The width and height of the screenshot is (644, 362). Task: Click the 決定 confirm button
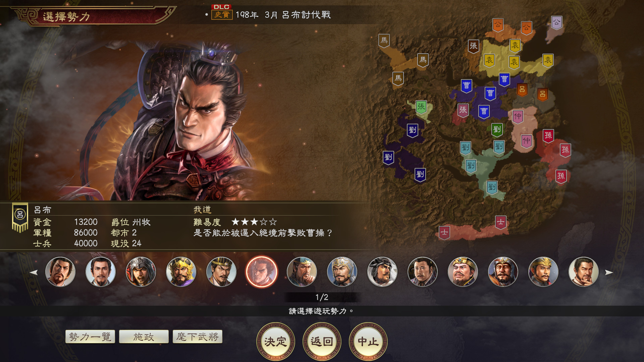275,341
